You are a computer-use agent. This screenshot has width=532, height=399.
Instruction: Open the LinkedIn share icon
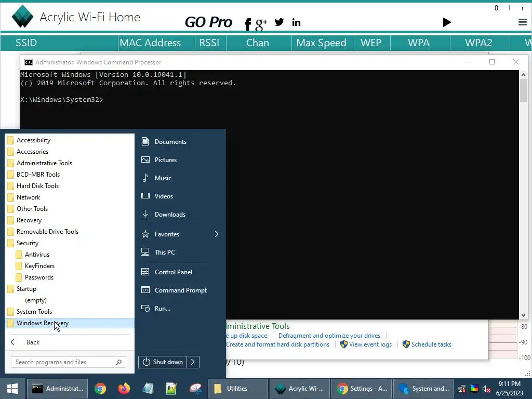[296, 22]
